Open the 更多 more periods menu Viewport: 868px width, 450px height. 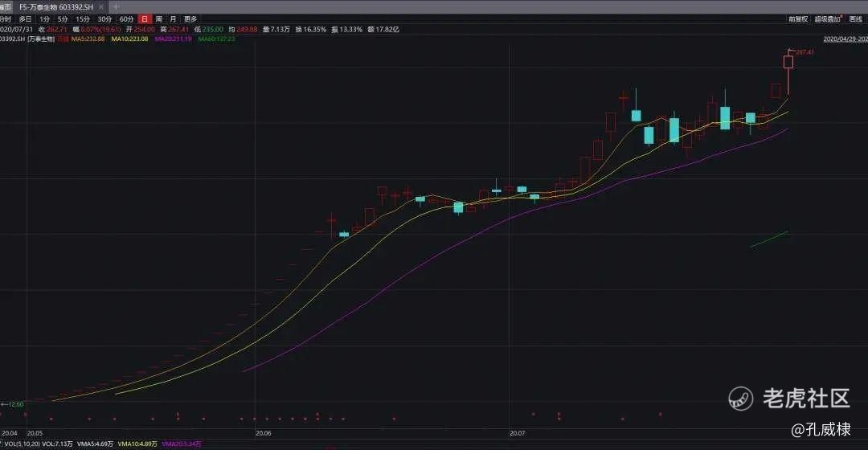click(x=190, y=19)
